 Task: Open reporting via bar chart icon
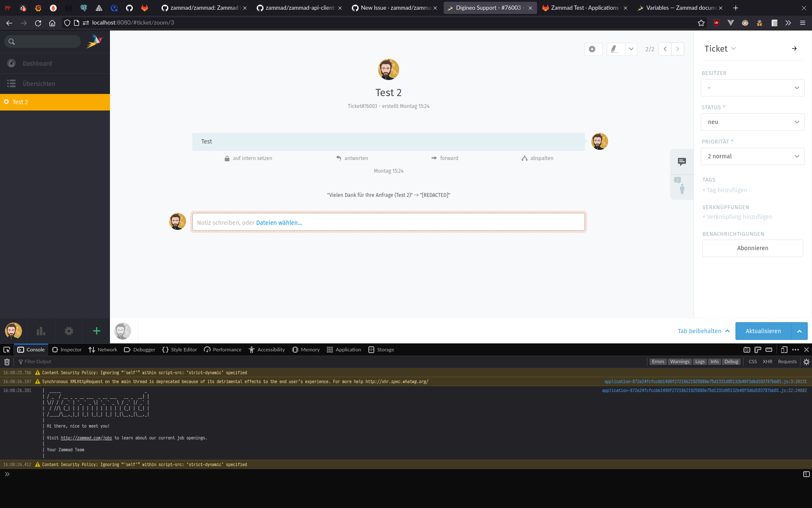coord(41,331)
